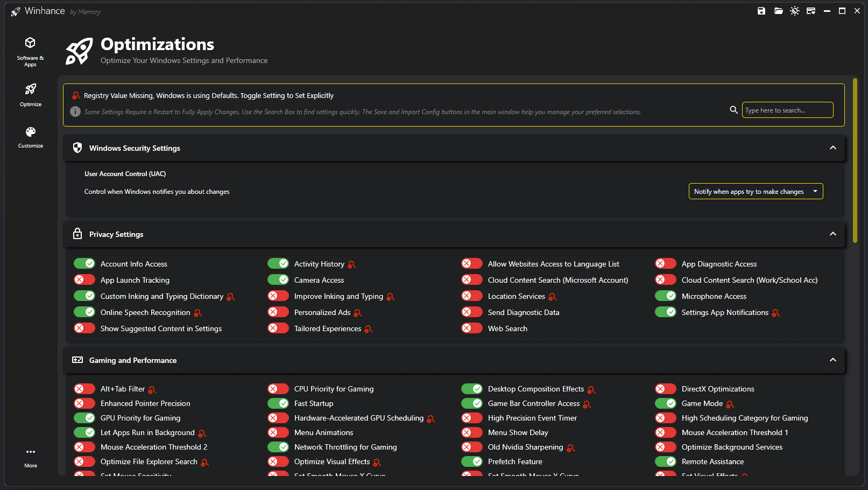The width and height of the screenshot is (868, 490).
Task: Enable the Web Search toggle
Action: click(472, 328)
